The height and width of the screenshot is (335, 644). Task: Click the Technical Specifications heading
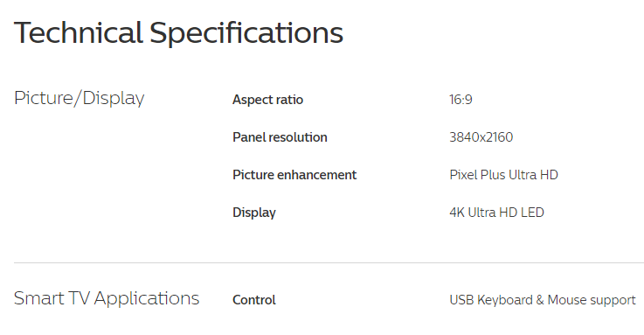click(x=178, y=34)
